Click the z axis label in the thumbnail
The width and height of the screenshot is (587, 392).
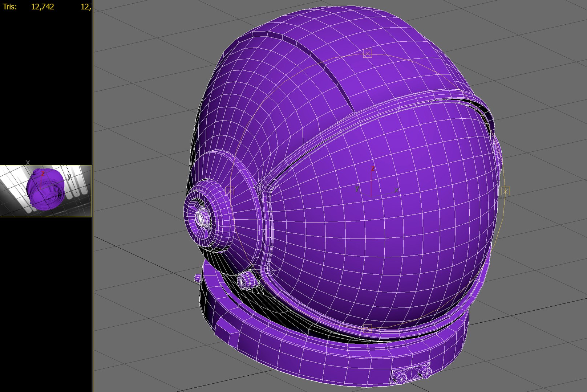pyautogui.click(x=43, y=174)
